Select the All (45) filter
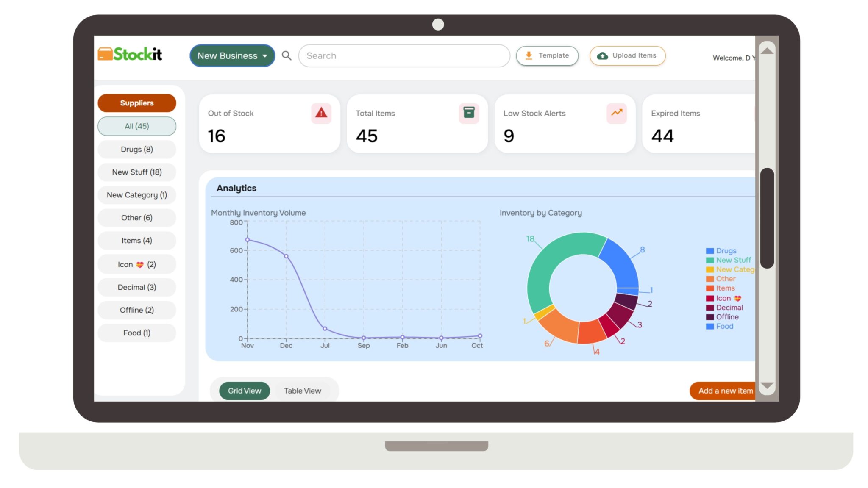868x488 pixels. point(136,126)
